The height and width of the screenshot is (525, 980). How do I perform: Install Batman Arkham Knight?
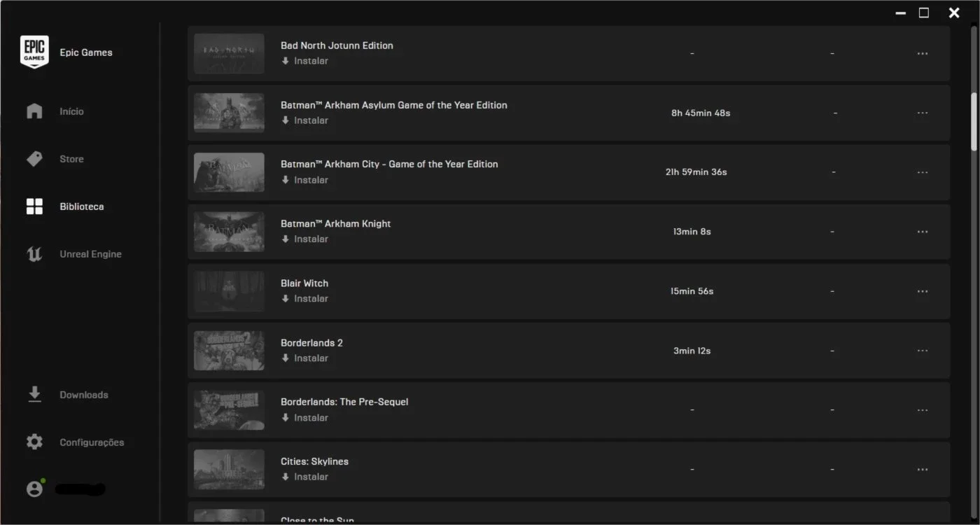click(x=311, y=239)
